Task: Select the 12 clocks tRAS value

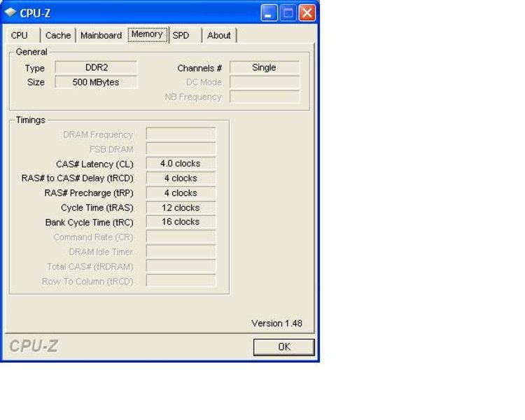Action: (181, 208)
